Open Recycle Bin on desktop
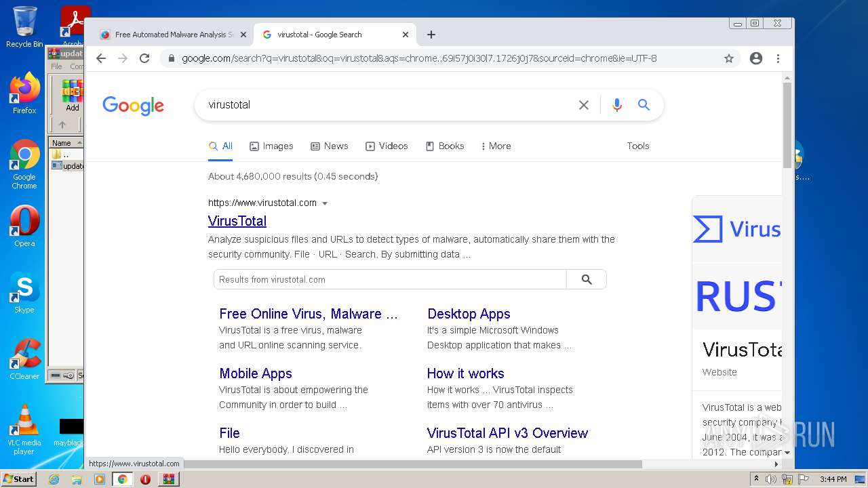 pyautogui.click(x=24, y=27)
